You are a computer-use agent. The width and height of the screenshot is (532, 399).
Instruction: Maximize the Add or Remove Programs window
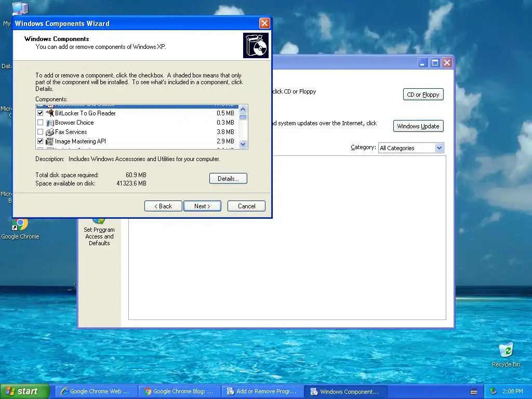[x=435, y=63]
